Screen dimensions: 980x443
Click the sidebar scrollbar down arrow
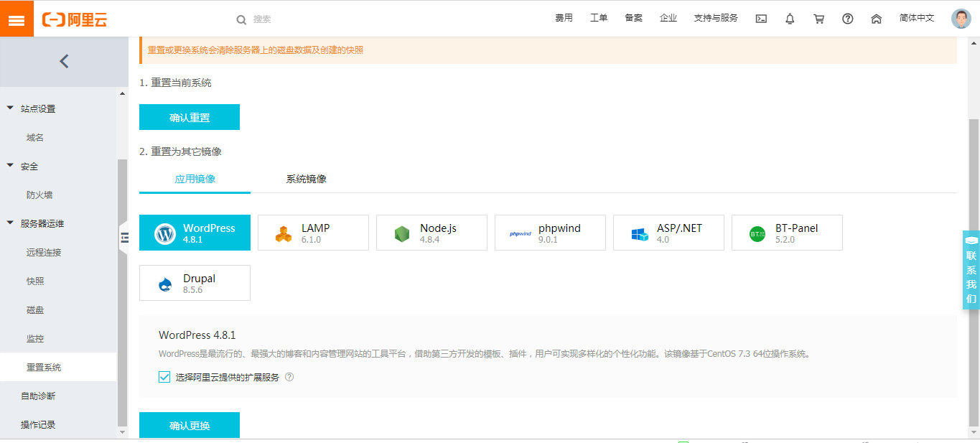pyautogui.click(x=122, y=432)
